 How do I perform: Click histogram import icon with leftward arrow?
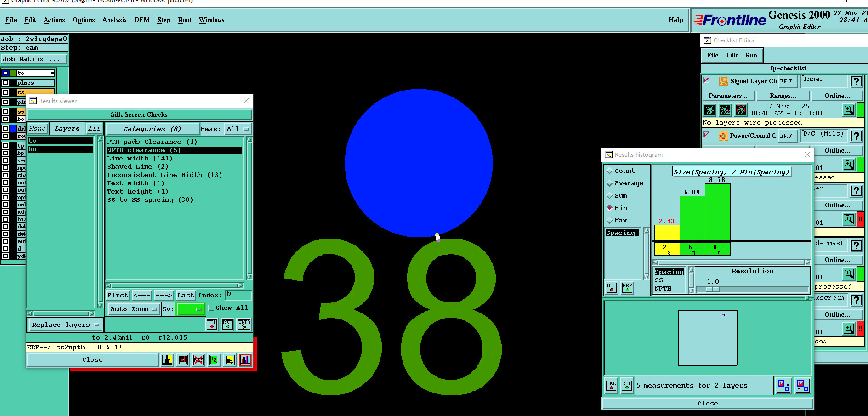pos(803,386)
